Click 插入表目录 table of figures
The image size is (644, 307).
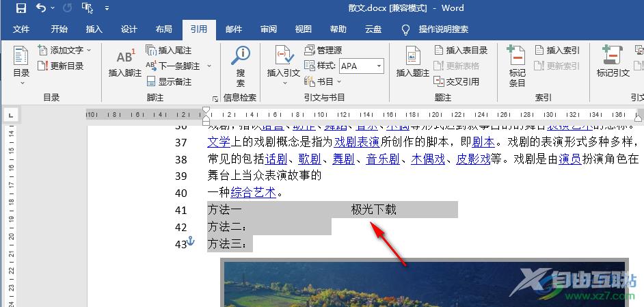pos(461,50)
